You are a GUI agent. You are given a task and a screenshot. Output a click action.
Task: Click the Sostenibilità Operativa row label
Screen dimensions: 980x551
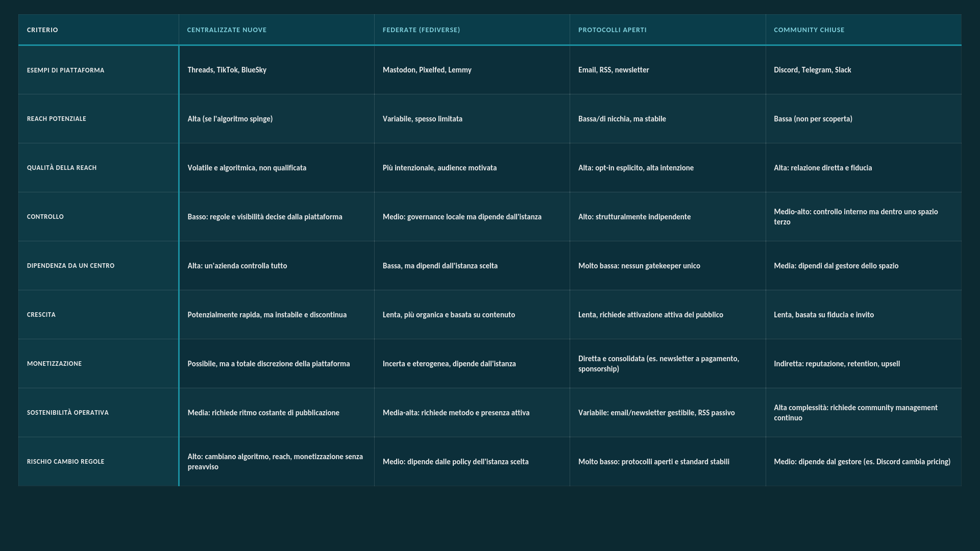(67, 413)
